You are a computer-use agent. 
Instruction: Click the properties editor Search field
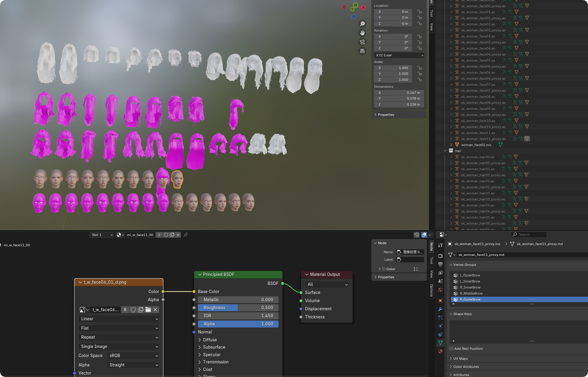coord(529,234)
